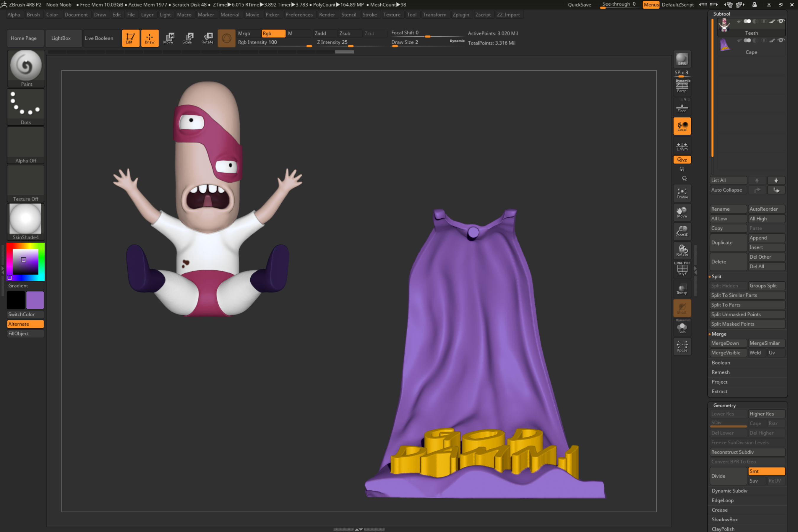Click the PolyF line fill icon
Image resolution: width=798 pixels, height=532 pixels.
pos(682,269)
